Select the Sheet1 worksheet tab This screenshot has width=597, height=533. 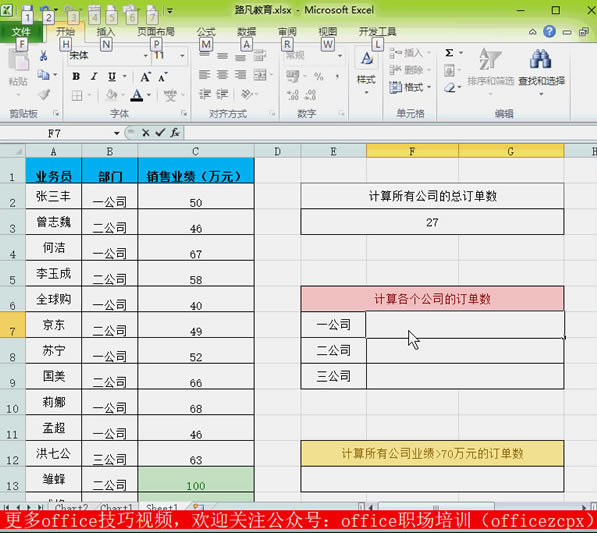click(162, 507)
